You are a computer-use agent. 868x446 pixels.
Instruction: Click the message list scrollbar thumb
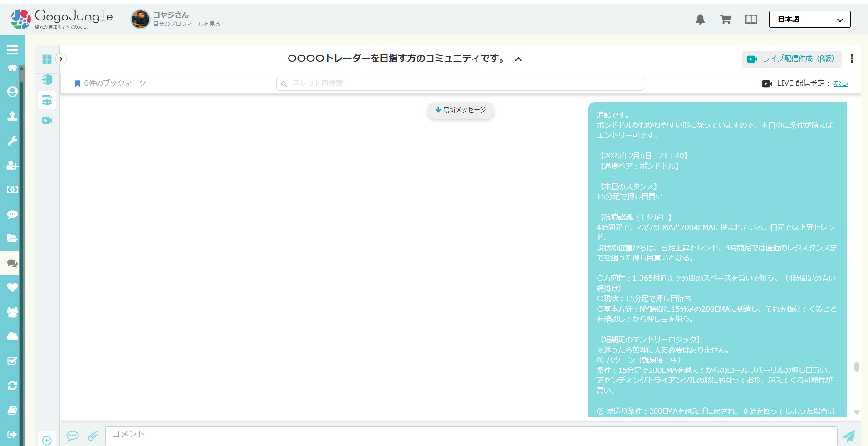pos(857,367)
